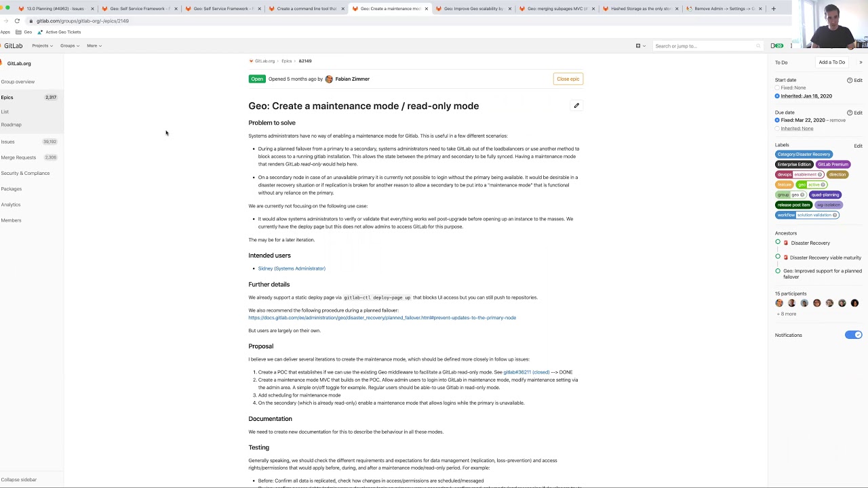The image size is (868, 488).
Task: Open the gitlab#36211 (closed) issue link
Action: tap(526, 372)
